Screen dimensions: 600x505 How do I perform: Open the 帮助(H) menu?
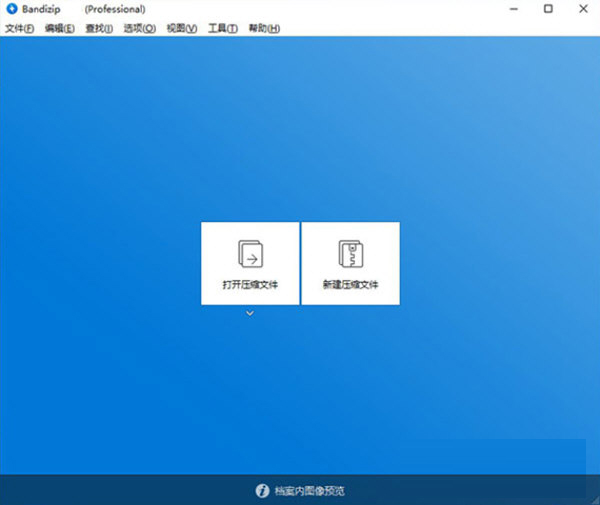click(x=263, y=28)
